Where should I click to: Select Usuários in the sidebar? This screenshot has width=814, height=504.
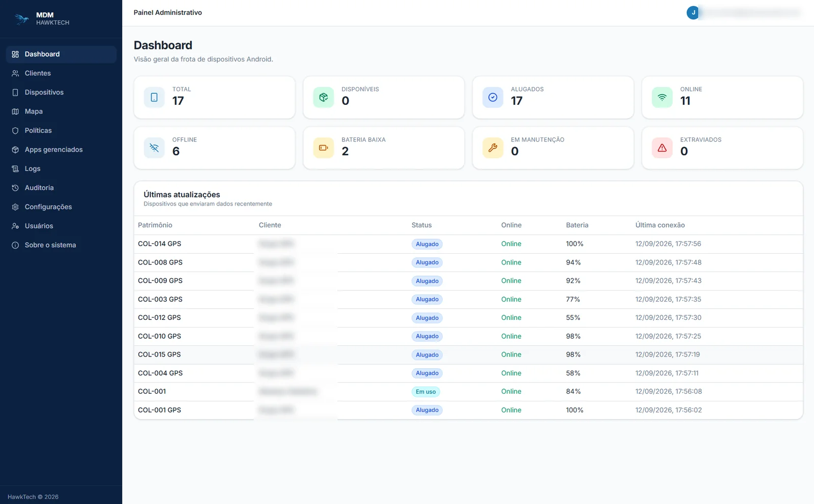pos(61,226)
